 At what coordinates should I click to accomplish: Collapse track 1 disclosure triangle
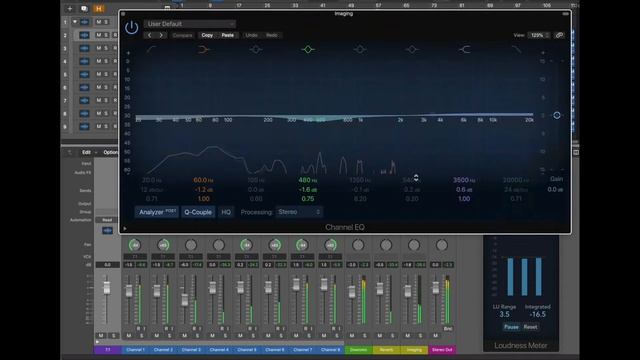[75, 22]
